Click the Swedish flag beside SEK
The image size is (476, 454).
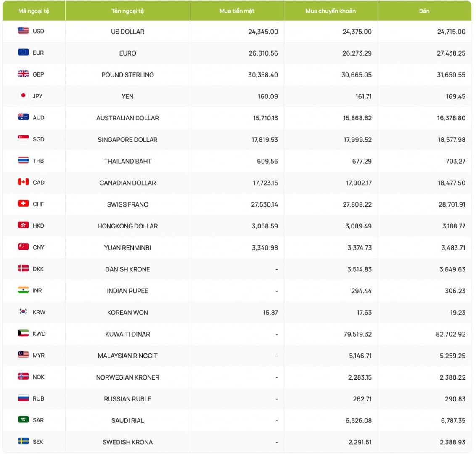23,441
